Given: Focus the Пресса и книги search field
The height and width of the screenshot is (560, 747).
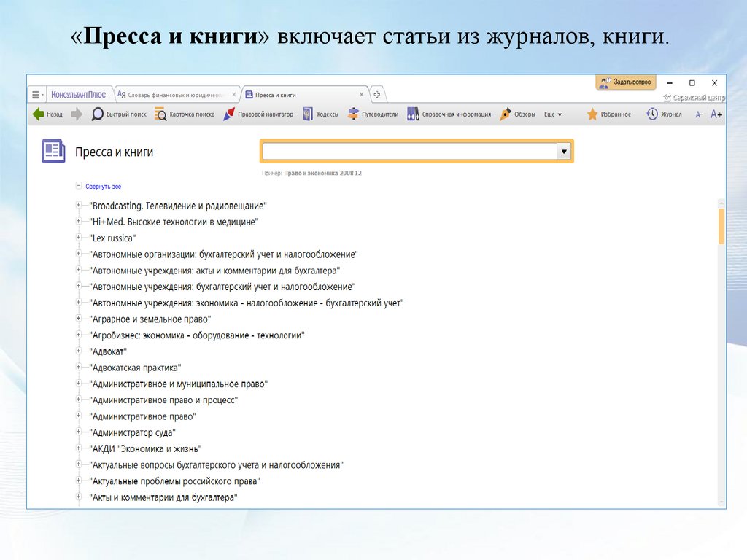Looking at the screenshot, I should tap(410, 152).
